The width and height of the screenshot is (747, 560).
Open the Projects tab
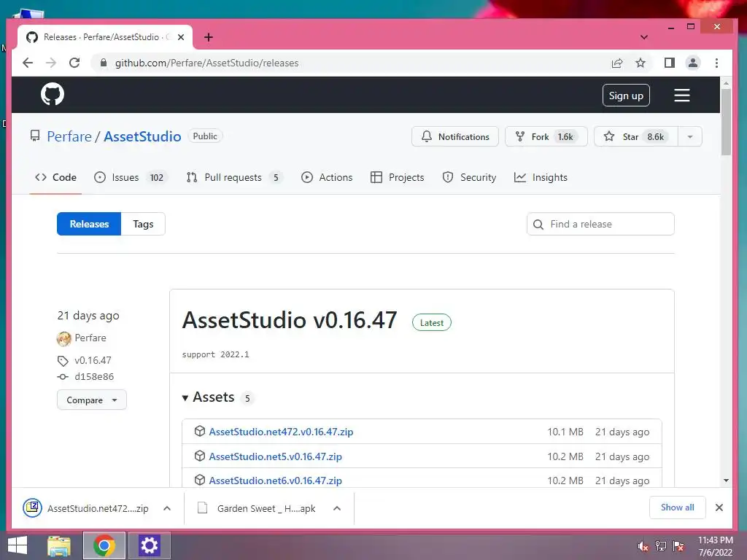[398, 178]
